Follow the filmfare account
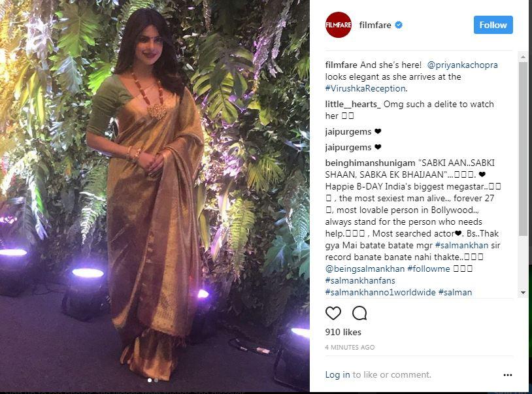The width and height of the screenshot is (532, 394). pos(493,25)
